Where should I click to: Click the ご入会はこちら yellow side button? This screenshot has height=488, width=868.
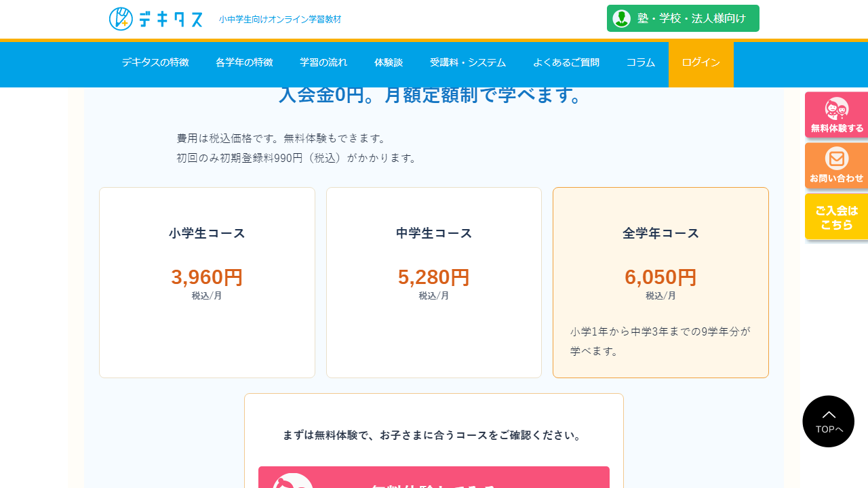click(837, 217)
